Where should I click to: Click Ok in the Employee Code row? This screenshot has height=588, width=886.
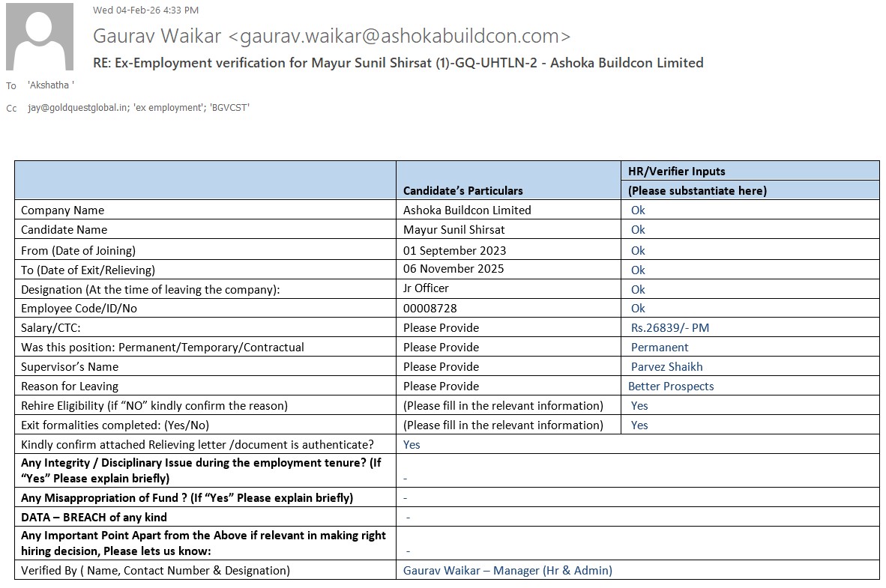pyautogui.click(x=638, y=309)
